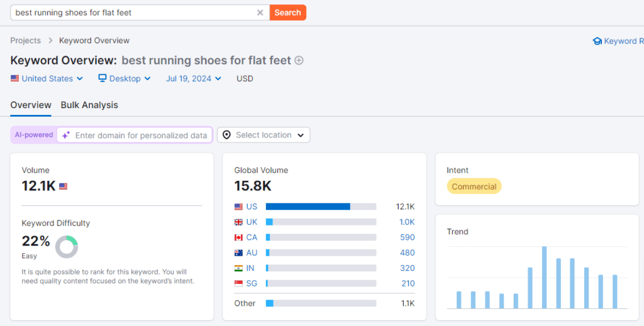The width and height of the screenshot is (644, 326).
Task: Go to Projects in the breadcrumb
Action: tap(26, 40)
